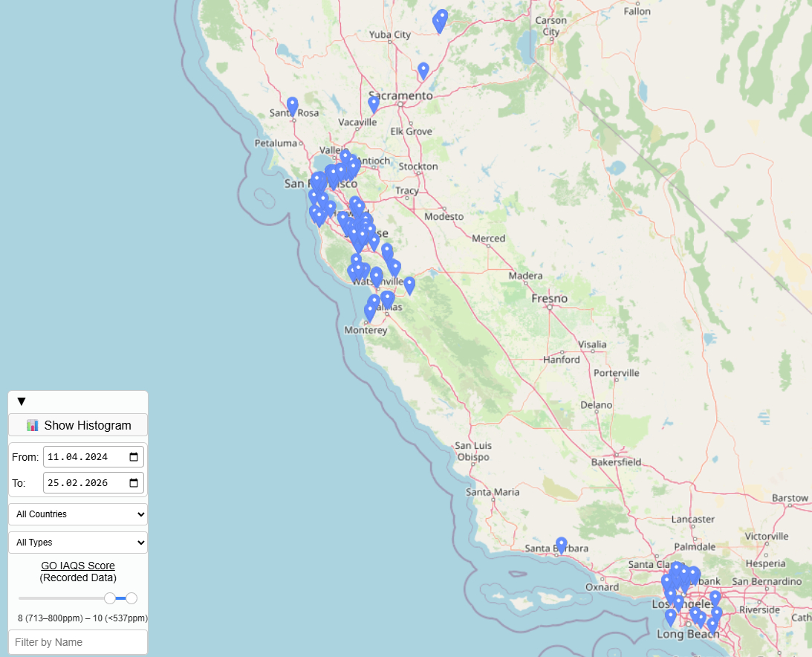Collapse the filter panel with triangle

(x=22, y=402)
